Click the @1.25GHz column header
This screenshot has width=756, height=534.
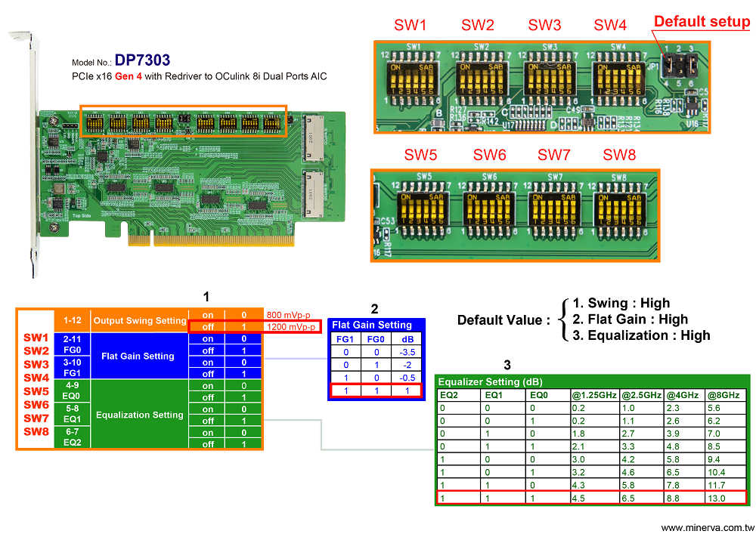[x=594, y=395]
